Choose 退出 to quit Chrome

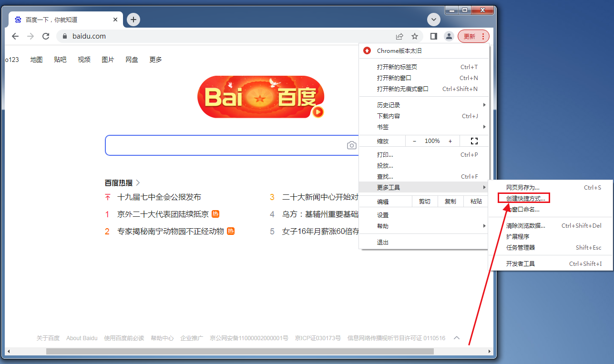pos(424,243)
